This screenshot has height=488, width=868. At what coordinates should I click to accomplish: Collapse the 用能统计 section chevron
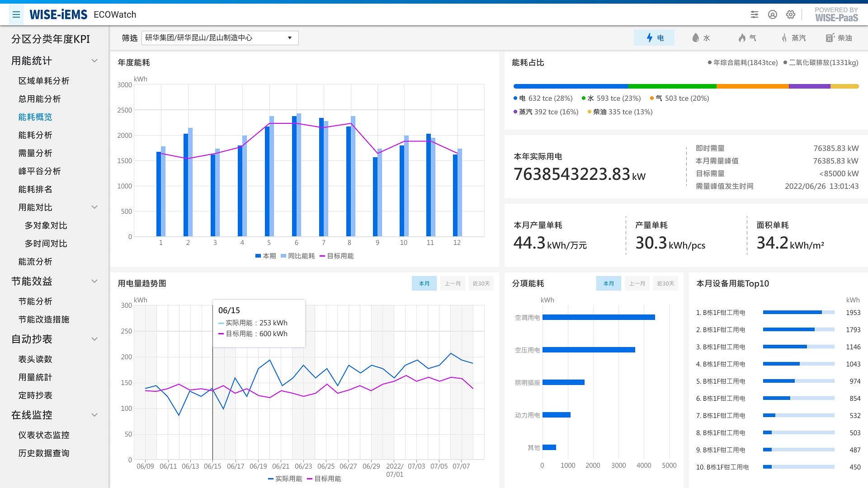[x=94, y=61]
